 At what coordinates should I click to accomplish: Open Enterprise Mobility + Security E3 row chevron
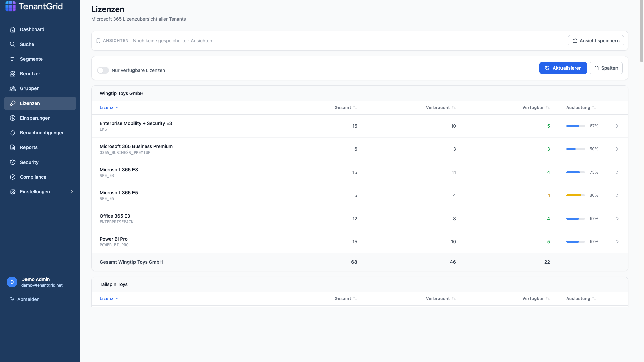[617, 126]
